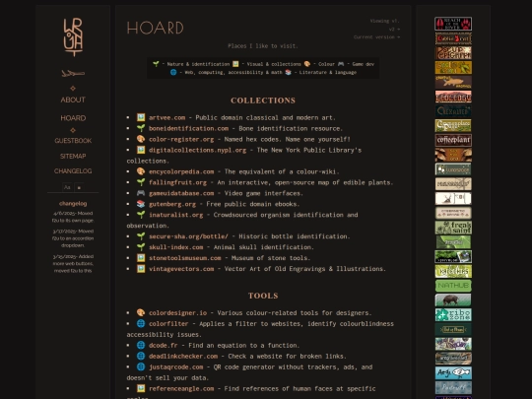Click the 'NATHUB' green web button
The image size is (532, 399).
tap(453, 286)
